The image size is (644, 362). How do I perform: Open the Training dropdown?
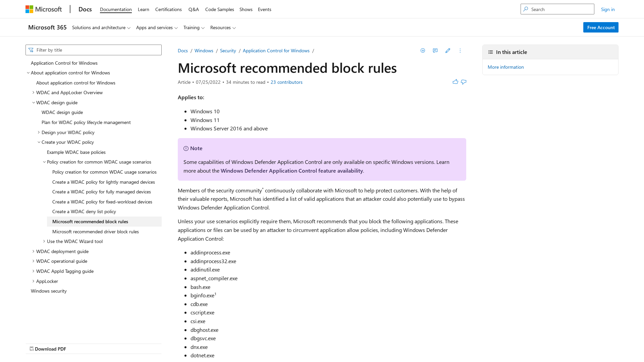(x=194, y=27)
